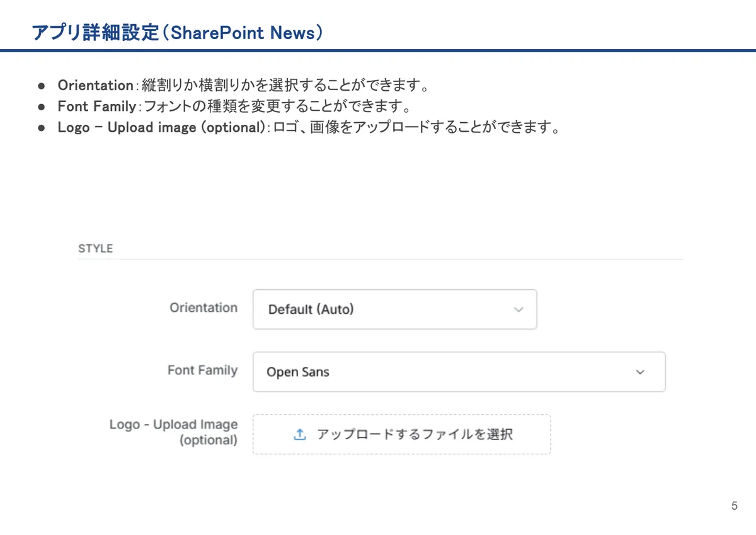This screenshot has height=535, width=756.
Task: Click the bullet text beginning with Font Family:
Action: pyautogui.click(x=234, y=106)
